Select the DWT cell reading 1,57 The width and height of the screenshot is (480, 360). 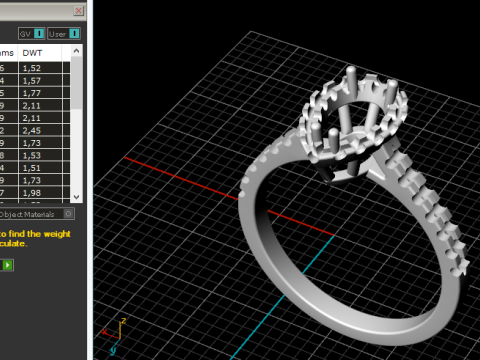[40, 80]
